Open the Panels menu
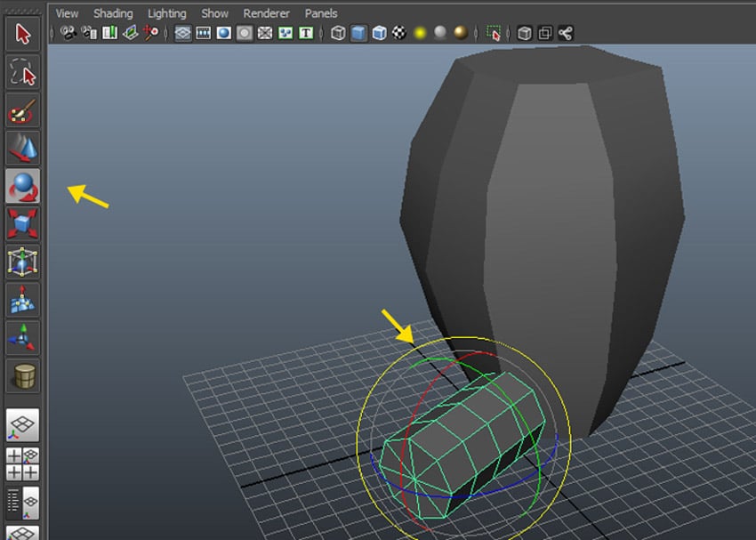 coord(320,12)
